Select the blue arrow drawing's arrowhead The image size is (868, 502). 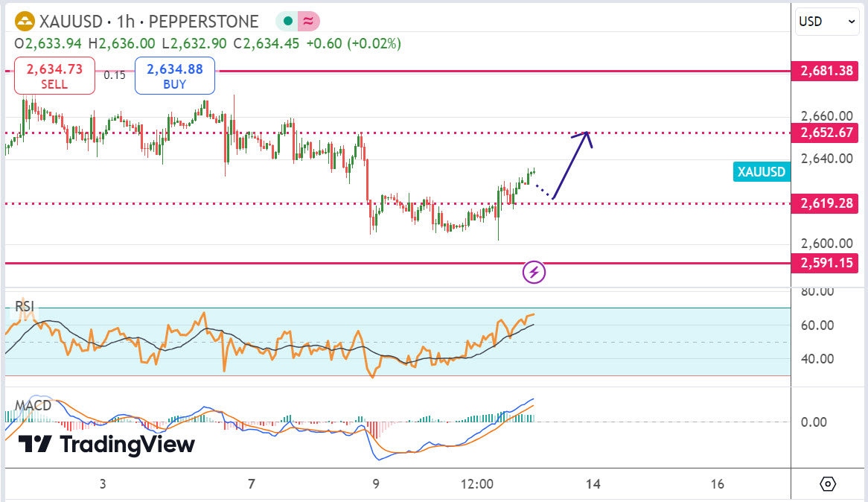point(587,134)
